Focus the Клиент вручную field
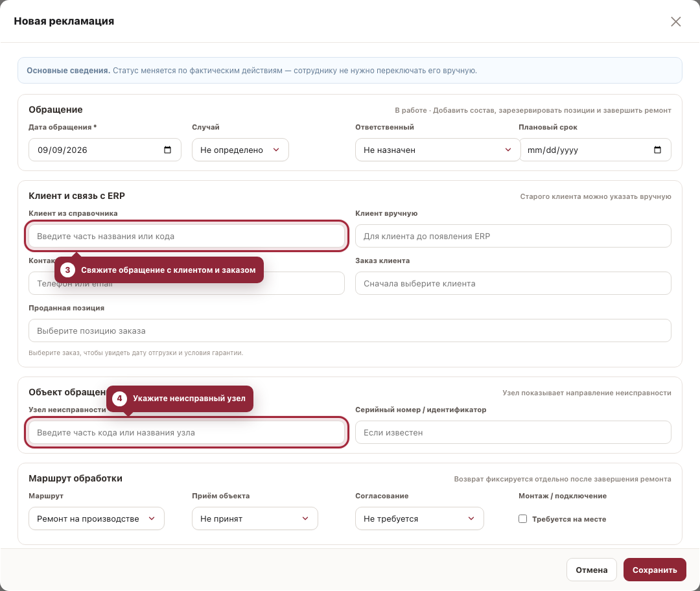The height and width of the screenshot is (591, 700). click(513, 236)
